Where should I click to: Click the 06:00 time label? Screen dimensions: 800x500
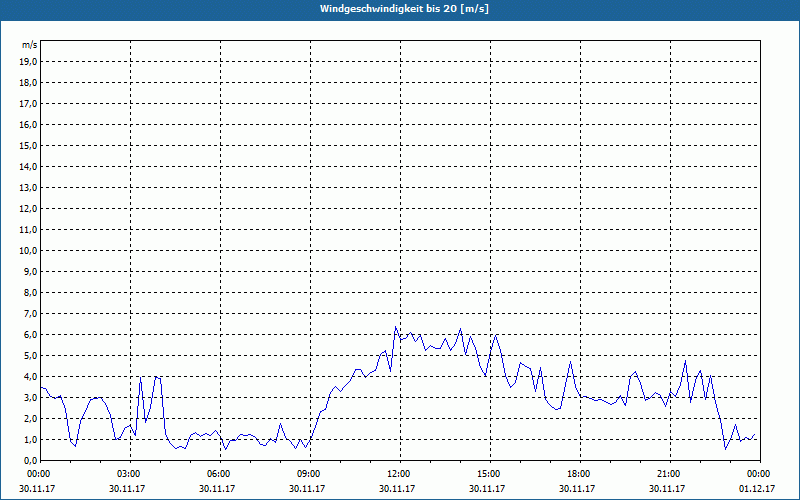click(220, 474)
